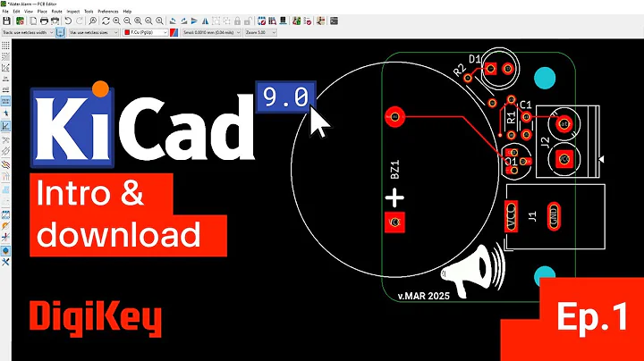This screenshot has width=644, height=361.
Task: Toggle ratsnest line display
Action: (x=5, y=140)
